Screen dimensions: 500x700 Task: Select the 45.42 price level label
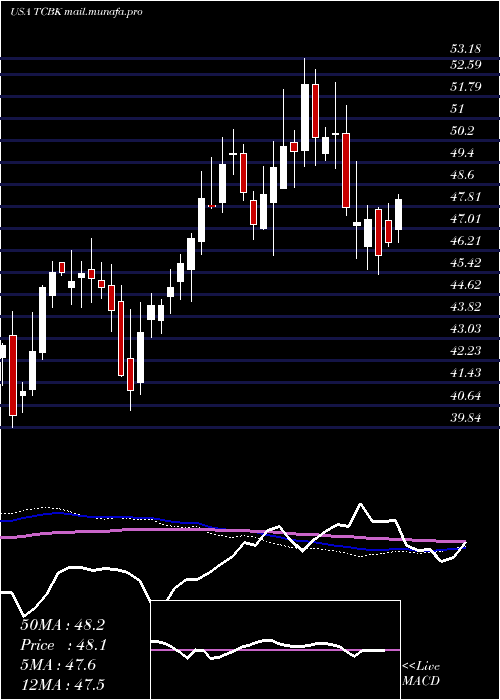pos(465,262)
